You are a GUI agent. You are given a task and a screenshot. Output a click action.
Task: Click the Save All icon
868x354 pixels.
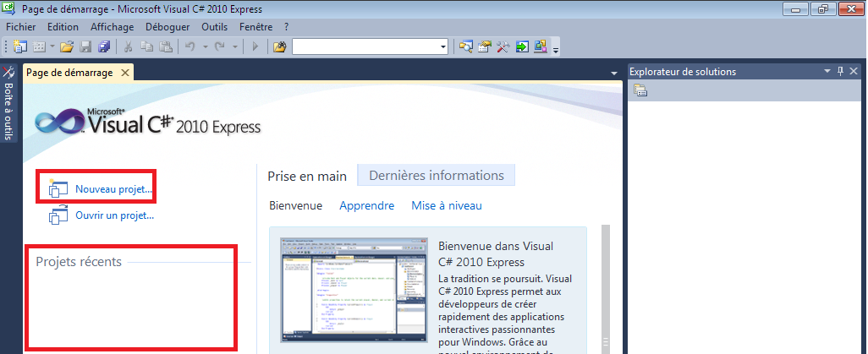click(x=104, y=47)
